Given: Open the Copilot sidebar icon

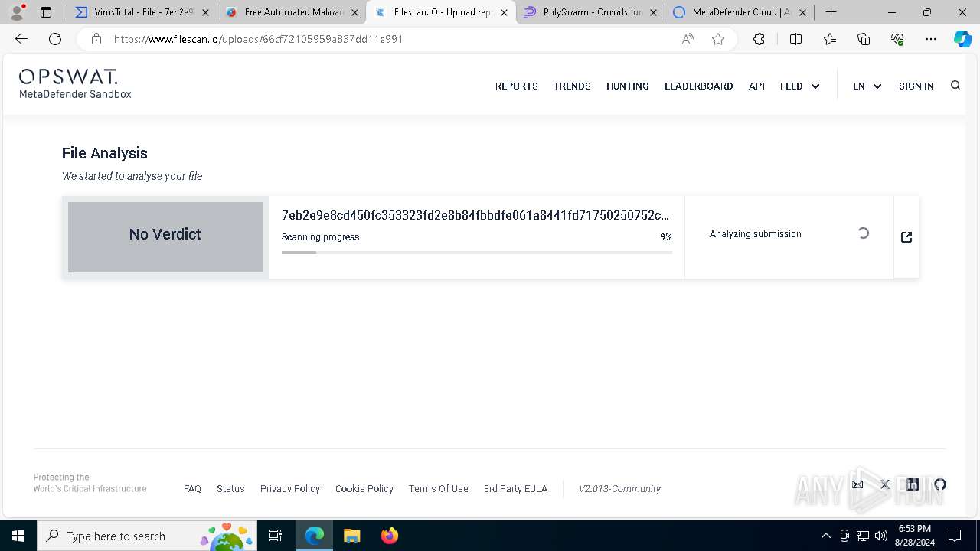Looking at the screenshot, I should coord(962,39).
